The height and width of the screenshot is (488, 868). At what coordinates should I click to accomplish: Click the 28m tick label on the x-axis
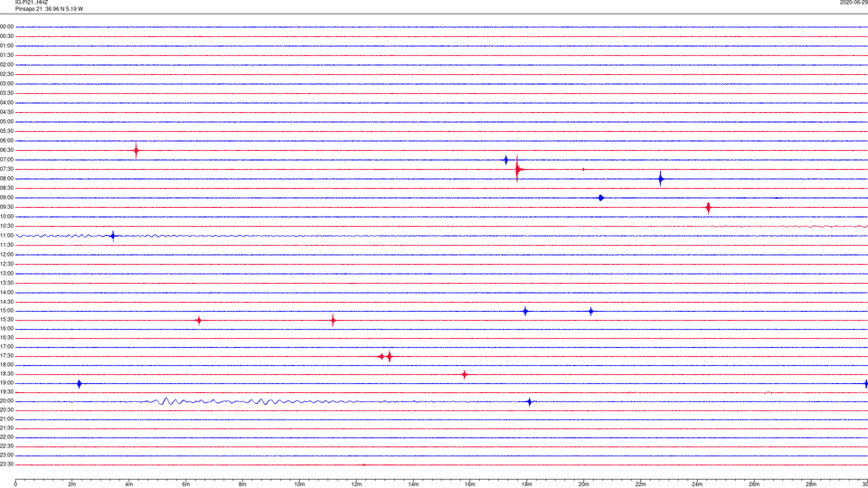[810, 484]
